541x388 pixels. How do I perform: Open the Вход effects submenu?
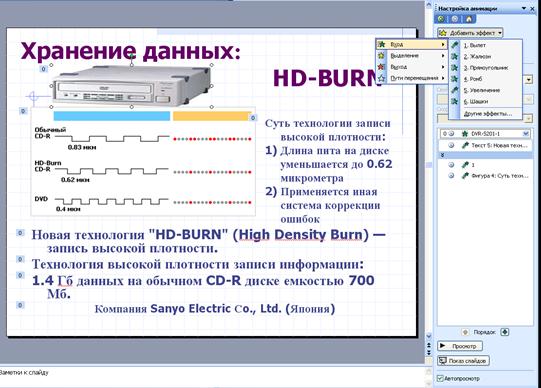pos(412,44)
